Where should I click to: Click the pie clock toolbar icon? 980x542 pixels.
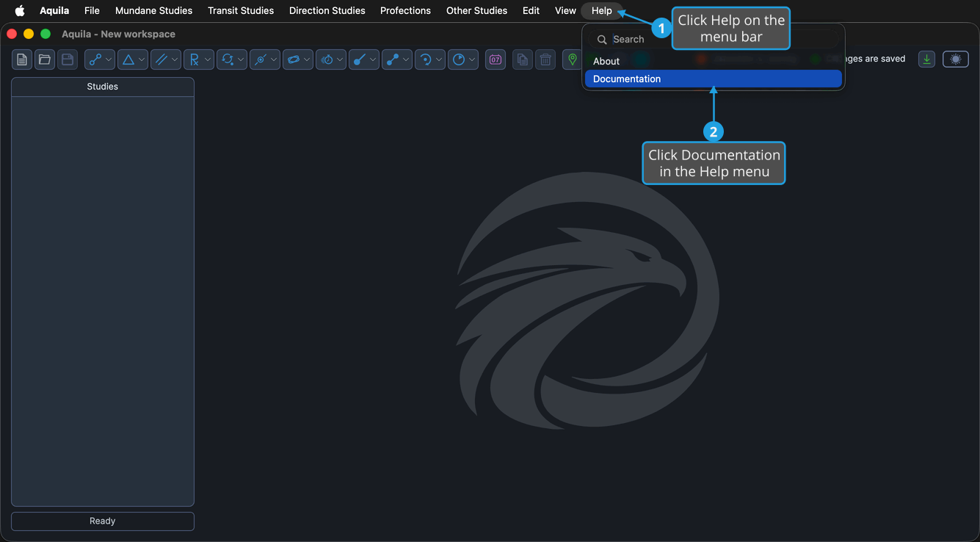click(x=459, y=59)
